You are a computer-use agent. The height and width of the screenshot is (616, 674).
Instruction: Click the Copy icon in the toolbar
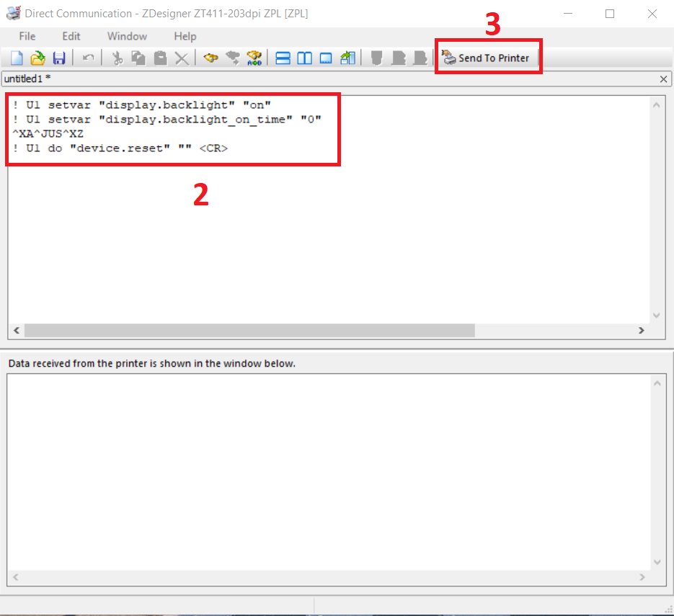(138, 58)
